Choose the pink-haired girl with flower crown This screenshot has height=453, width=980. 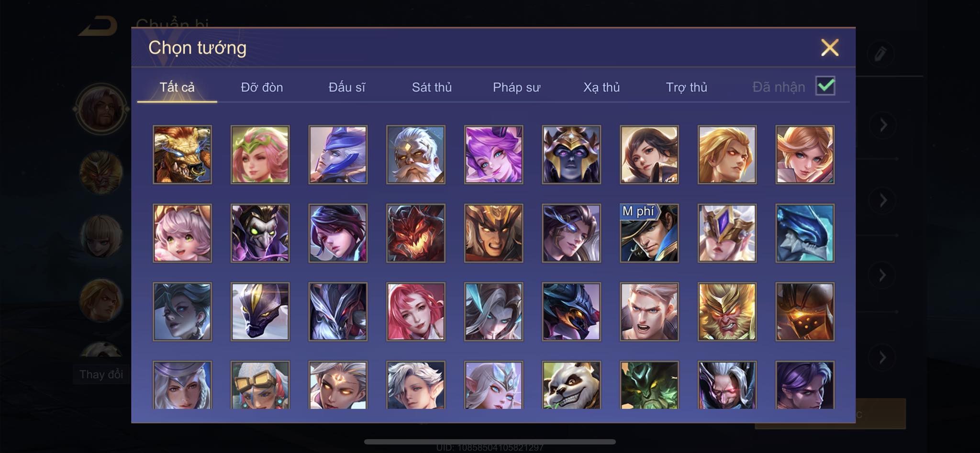tap(260, 155)
